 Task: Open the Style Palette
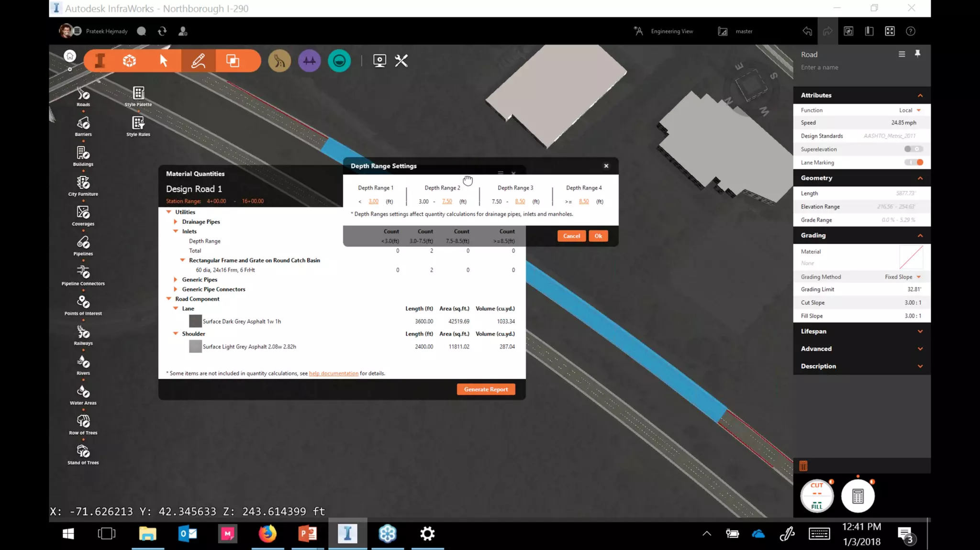(138, 97)
